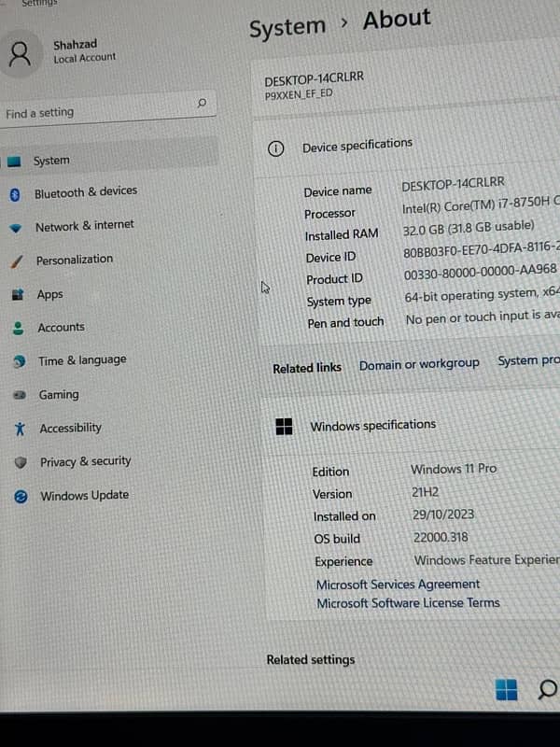The width and height of the screenshot is (560, 747).
Task: Focus the Find a setting search box
Action: tap(107, 109)
